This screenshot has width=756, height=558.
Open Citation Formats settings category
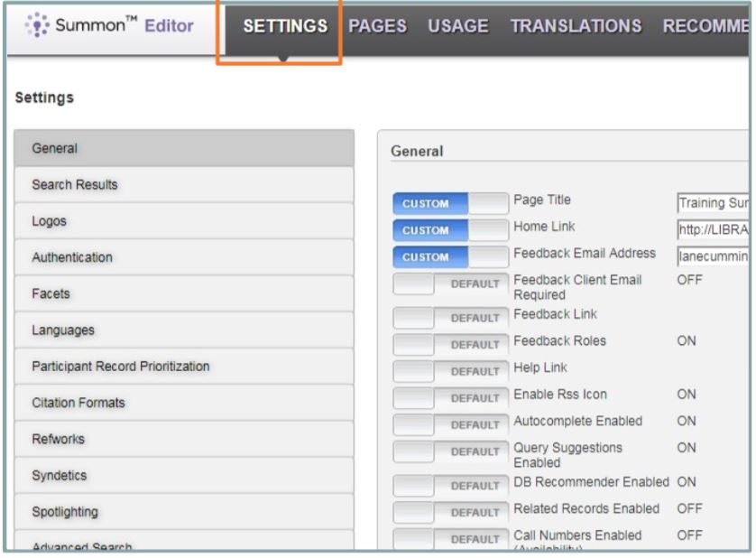point(184,403)
